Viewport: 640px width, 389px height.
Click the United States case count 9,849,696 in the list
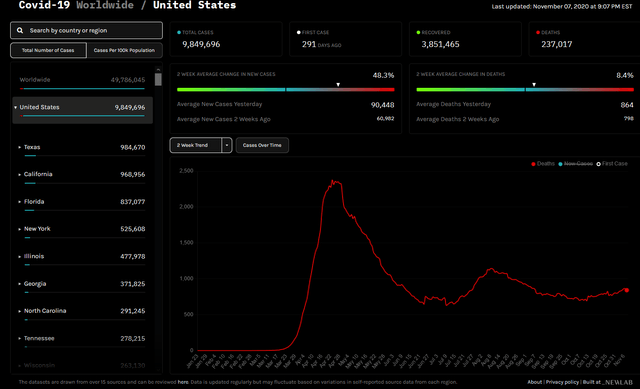(x=130, y=107)
